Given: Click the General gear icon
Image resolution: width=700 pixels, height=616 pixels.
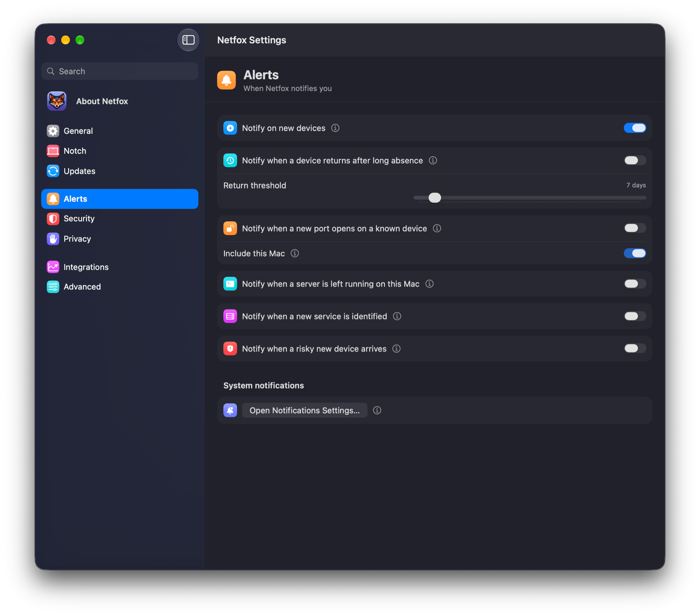Looking at the screenshot, I should (x=53, y=131).
